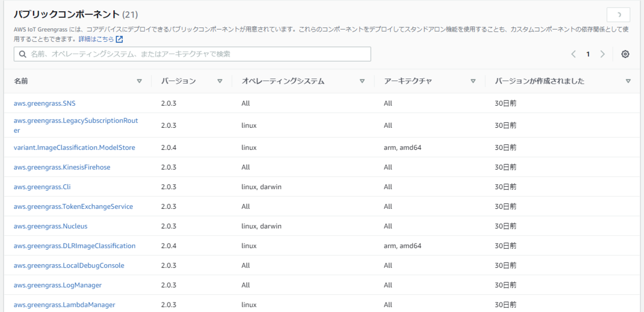644x312 pixels.
Task: Click version 2.0.3 in TokenExchangeService row
Action: tap(169, 206)
